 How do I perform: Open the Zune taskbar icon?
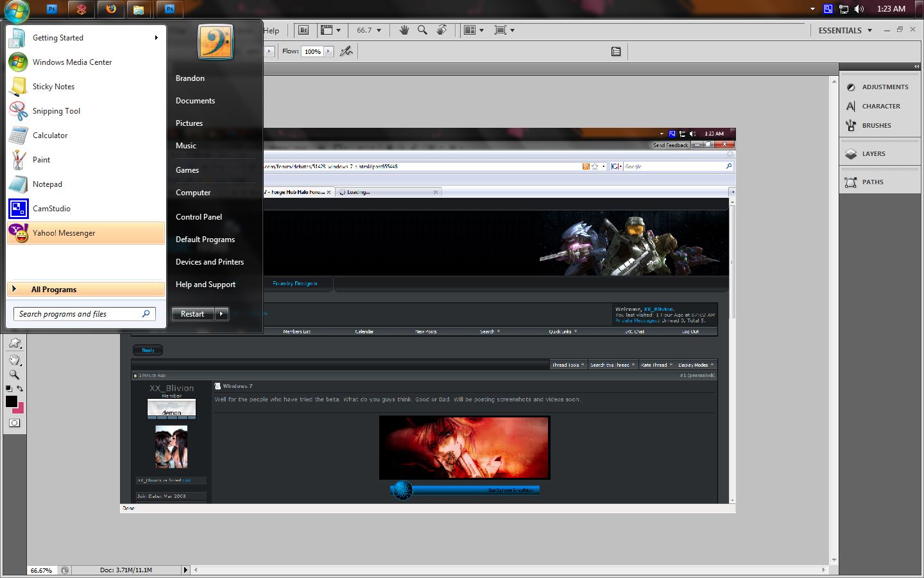81,9
